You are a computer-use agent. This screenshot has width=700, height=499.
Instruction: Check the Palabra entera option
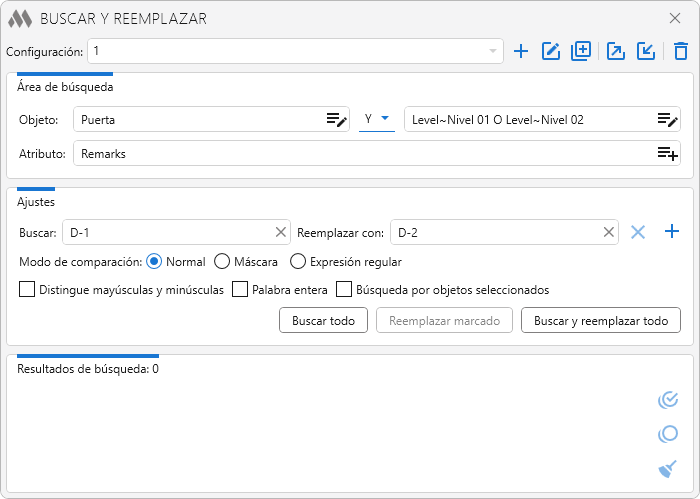(240, 290)
